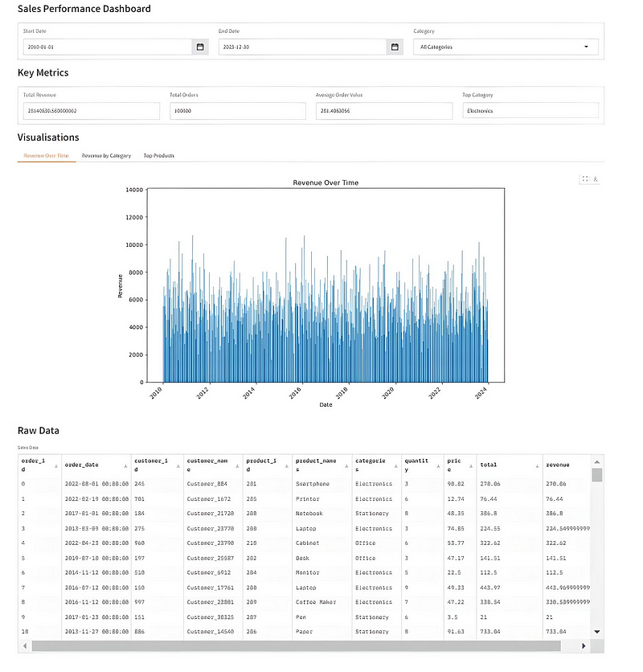Sort table by order_date column arrow
The image size is (643, 672).
[125, 466]
